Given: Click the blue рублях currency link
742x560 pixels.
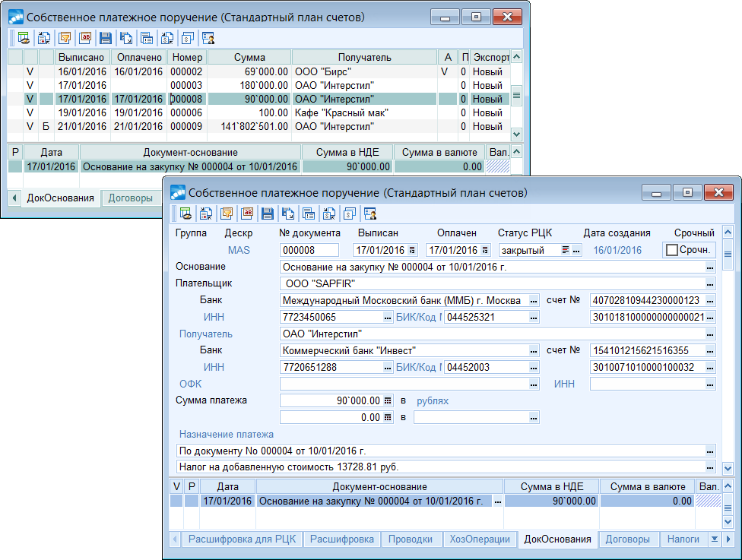Looking at the screenshot, I should click(433, 401).
